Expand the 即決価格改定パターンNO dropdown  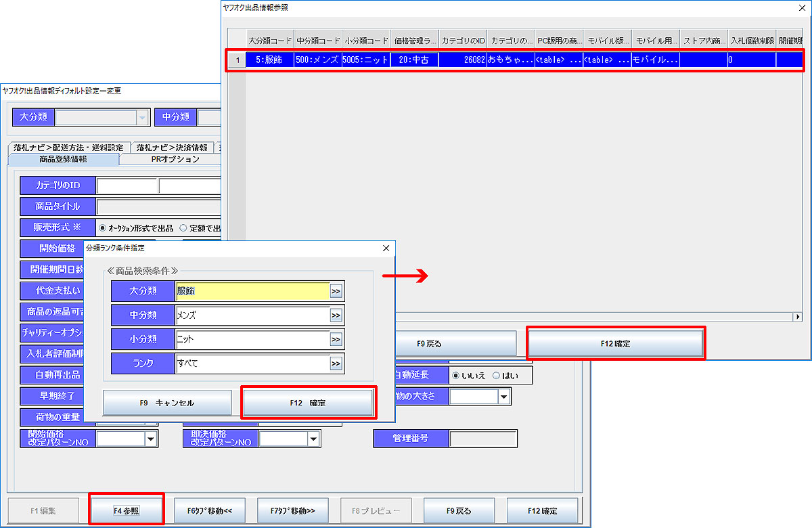(x=313, y=439)
